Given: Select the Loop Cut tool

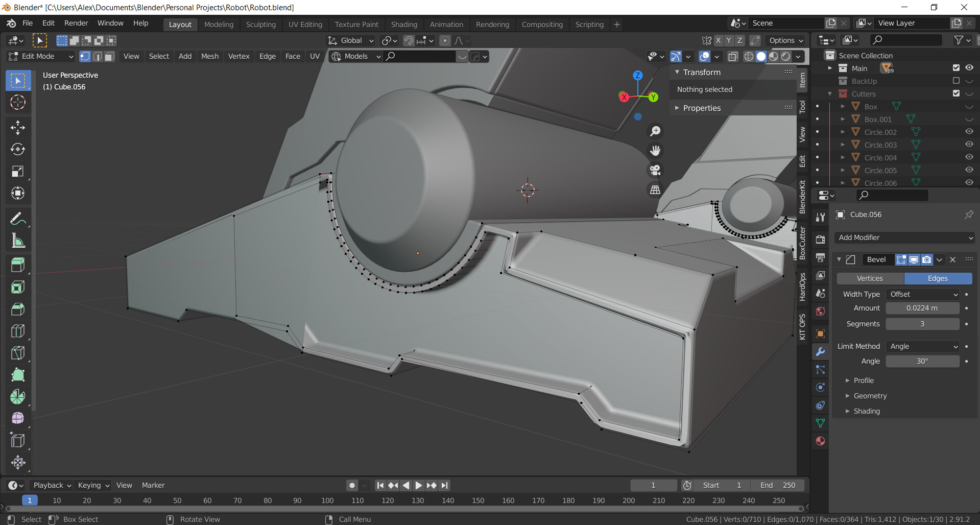Looking at the screenshot, I should click(x=18, y=331).
